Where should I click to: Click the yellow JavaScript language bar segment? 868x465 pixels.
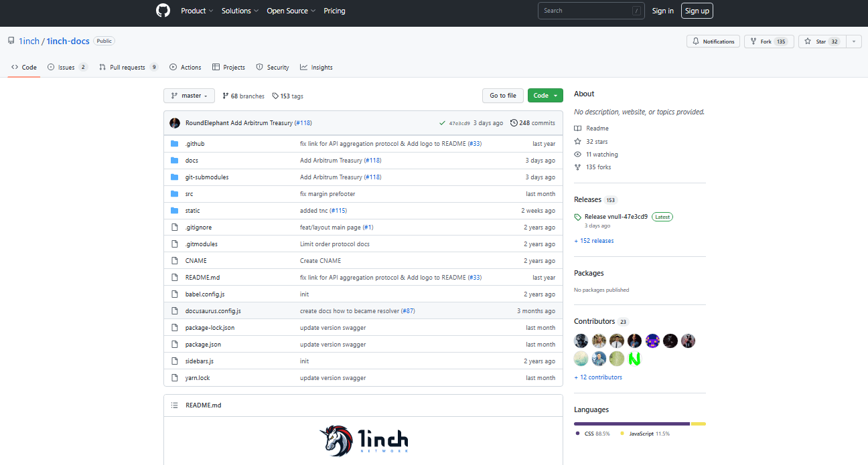(699, 424)
